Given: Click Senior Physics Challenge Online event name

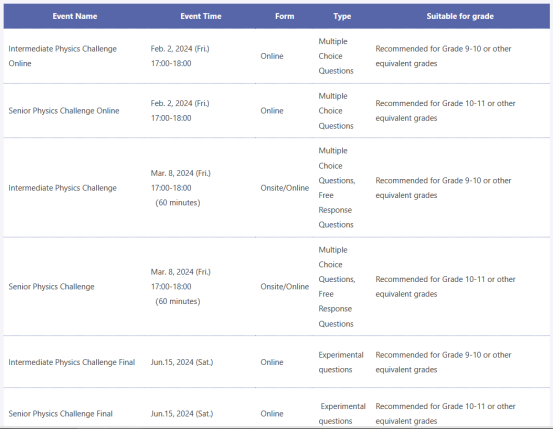Looking at the screenshot, I should pos(64,111).
